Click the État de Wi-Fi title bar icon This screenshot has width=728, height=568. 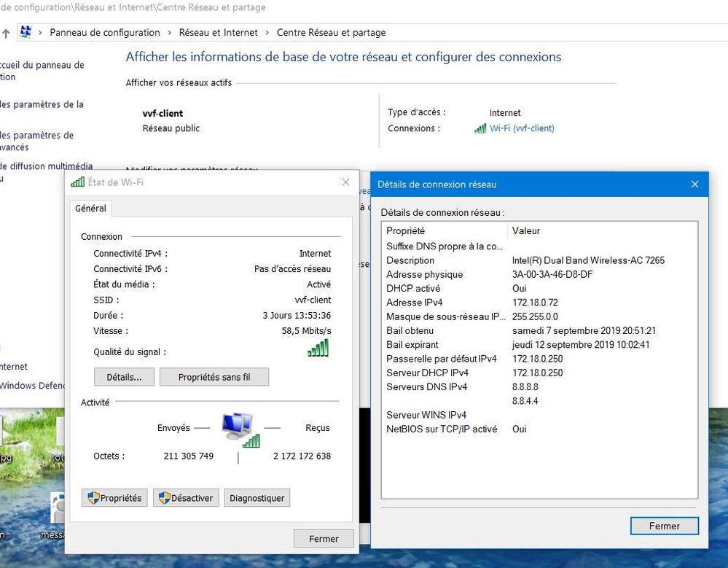tap(77, 182)
